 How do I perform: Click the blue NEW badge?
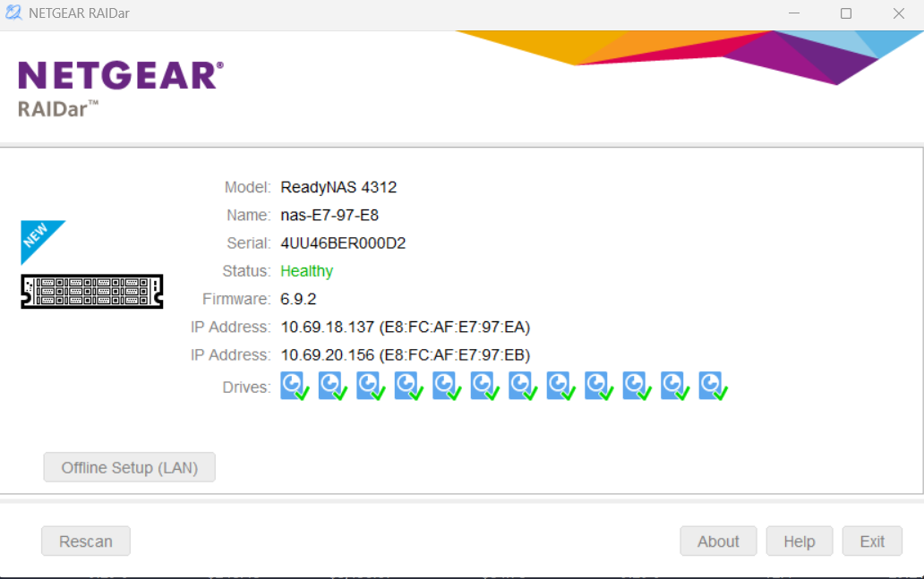pyautogui.click(x=38, y=238)
